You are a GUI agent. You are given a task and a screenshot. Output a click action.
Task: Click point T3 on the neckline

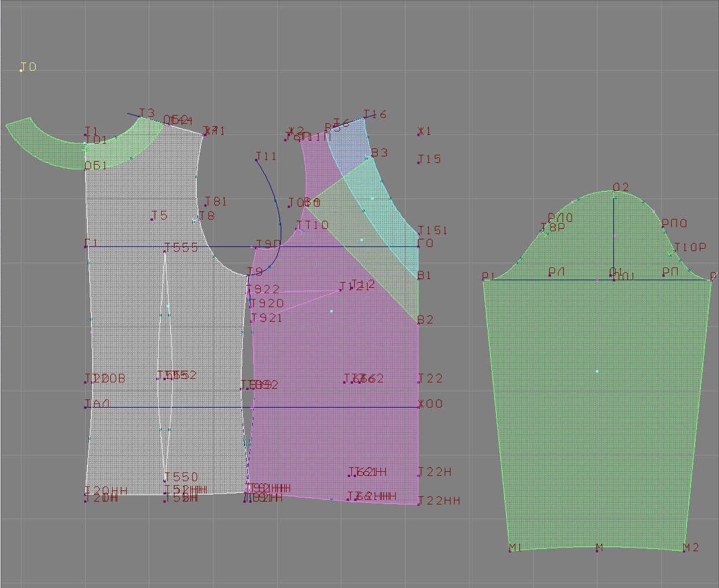pyautogui.click(x=140, y=117)
